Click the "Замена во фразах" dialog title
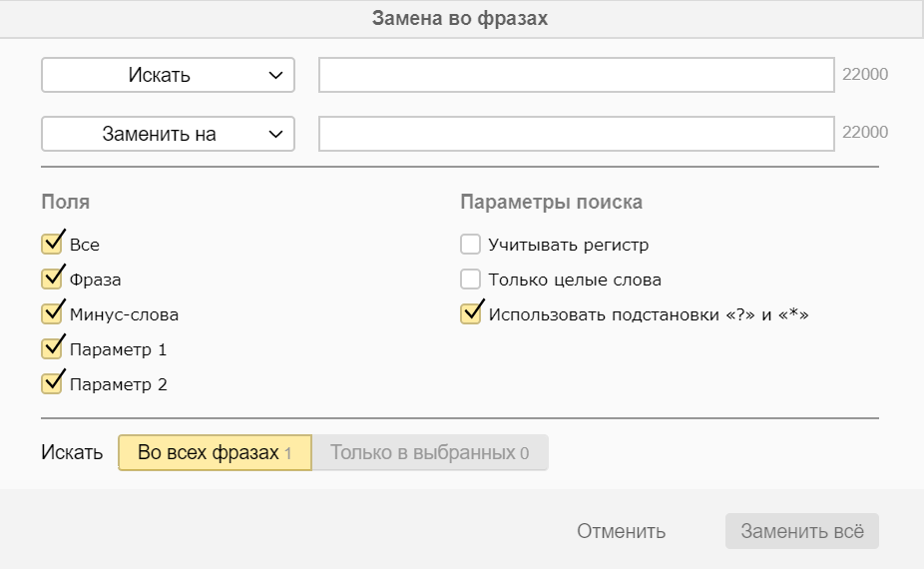 [x=460, y=18]
